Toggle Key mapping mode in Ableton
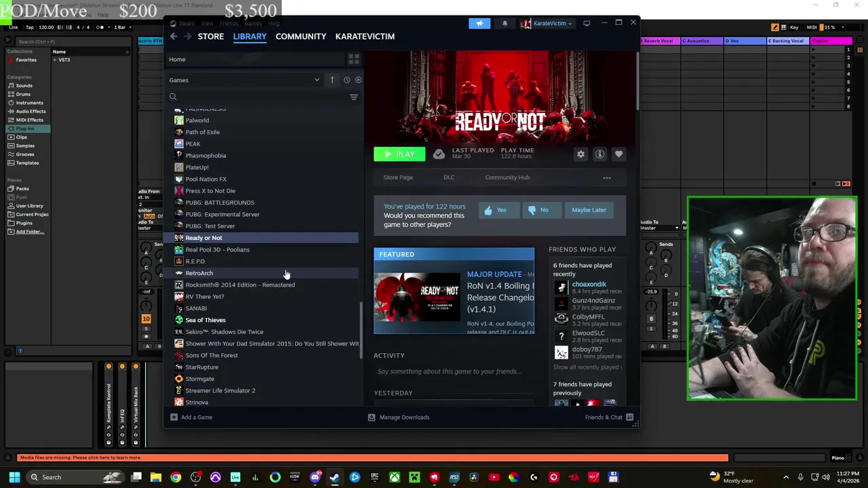The image size is (868, 488). 794,28
